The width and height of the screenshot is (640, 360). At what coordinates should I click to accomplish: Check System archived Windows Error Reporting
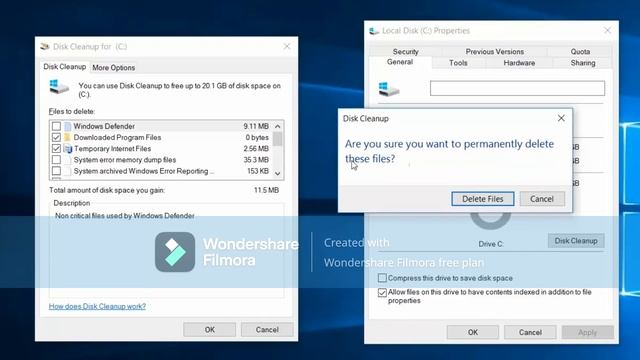tap(56, 171)
